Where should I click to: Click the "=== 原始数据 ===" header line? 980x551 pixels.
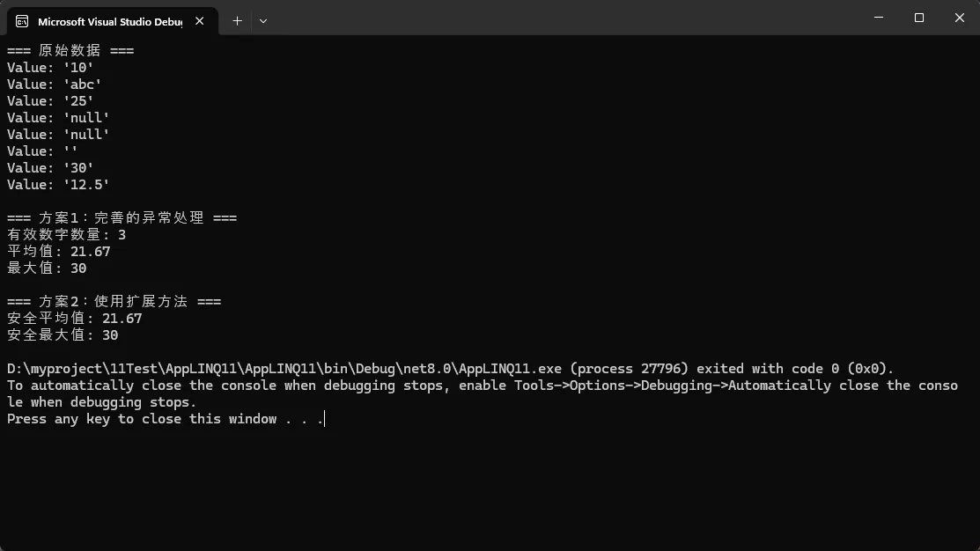[x=70, y=50]
